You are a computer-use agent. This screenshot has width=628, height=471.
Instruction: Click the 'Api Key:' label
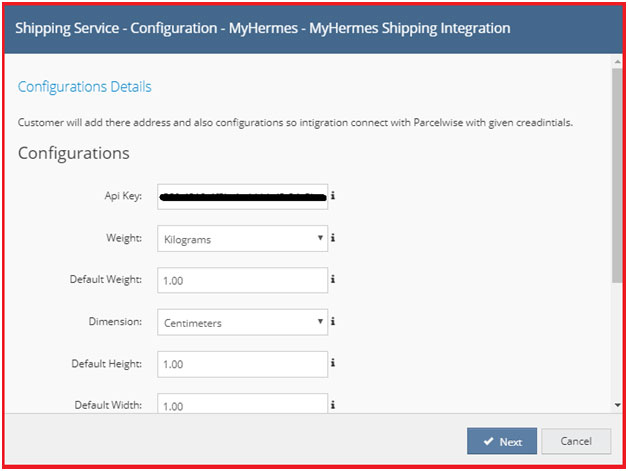[123, 196]
